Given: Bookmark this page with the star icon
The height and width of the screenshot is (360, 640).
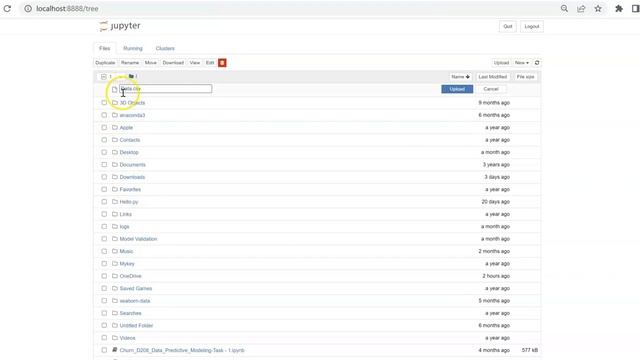Looking at the screenshot, I should [598, 9].
